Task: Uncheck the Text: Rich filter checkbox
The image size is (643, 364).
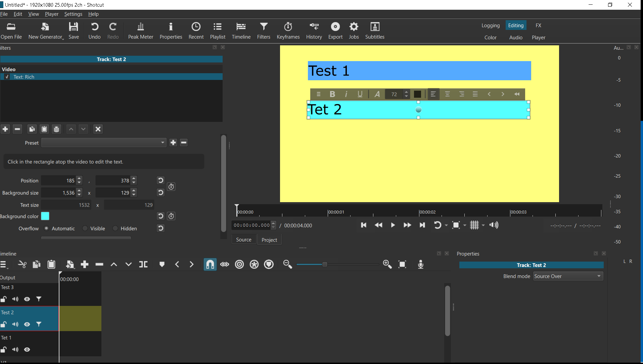Action: click(x=7, y=77)
